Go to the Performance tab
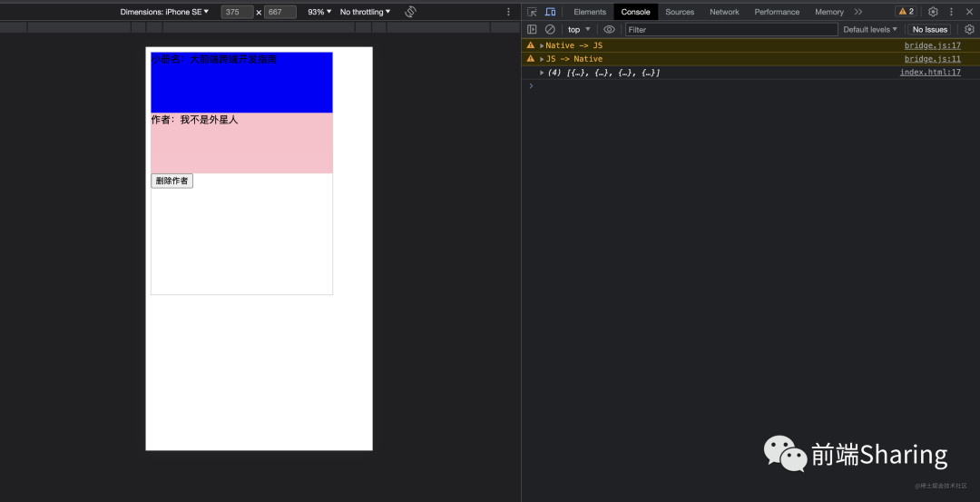The image size is (980, 502). [x=777, y=12]
